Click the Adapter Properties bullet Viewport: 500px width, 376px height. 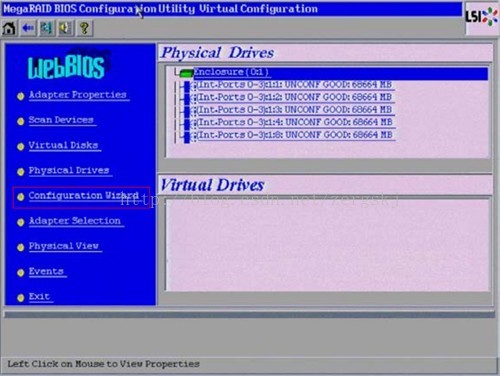pyautogui.click(x=21, y=96)
